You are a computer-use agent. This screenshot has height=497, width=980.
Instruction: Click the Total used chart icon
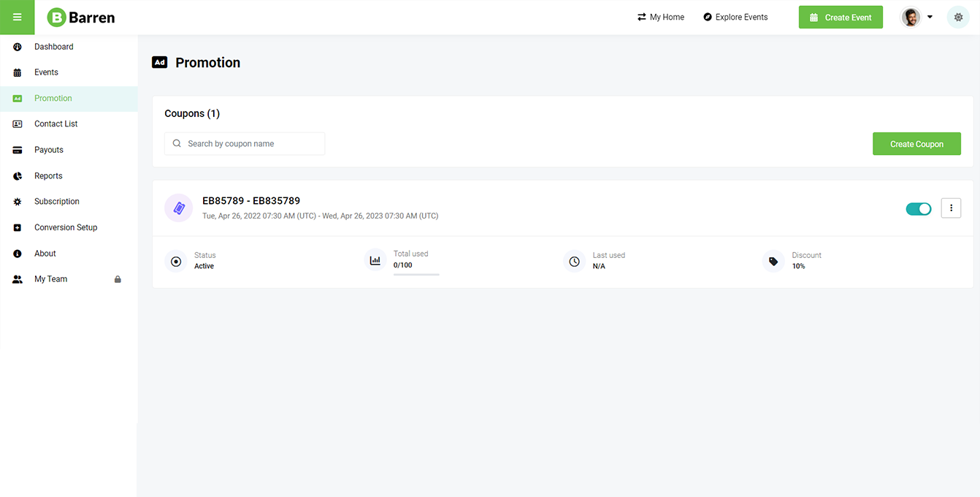coord(375,260)
